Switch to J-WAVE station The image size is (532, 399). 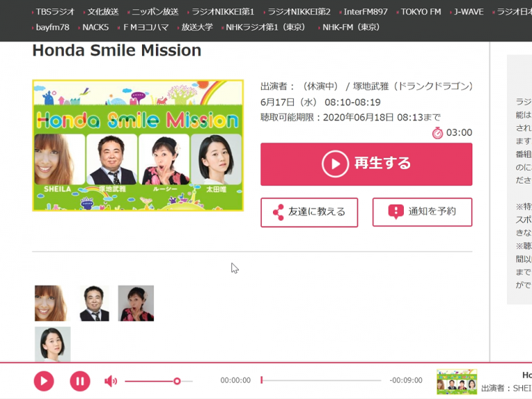[x=468, y=12]
